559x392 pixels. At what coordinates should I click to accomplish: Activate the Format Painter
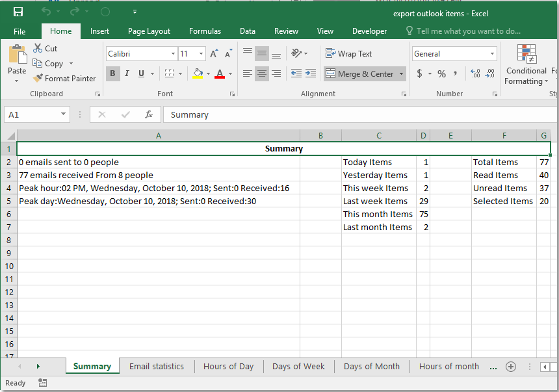pos(64,78)
